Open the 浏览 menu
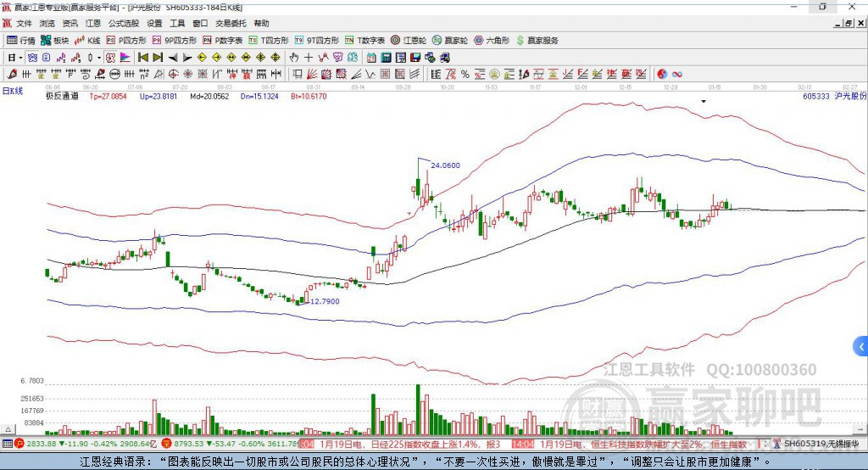The image size is (868, 470). [47, 23]
